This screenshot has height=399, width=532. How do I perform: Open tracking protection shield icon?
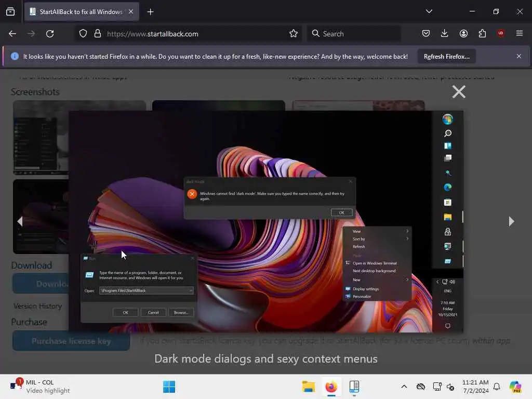pos(83,34)
